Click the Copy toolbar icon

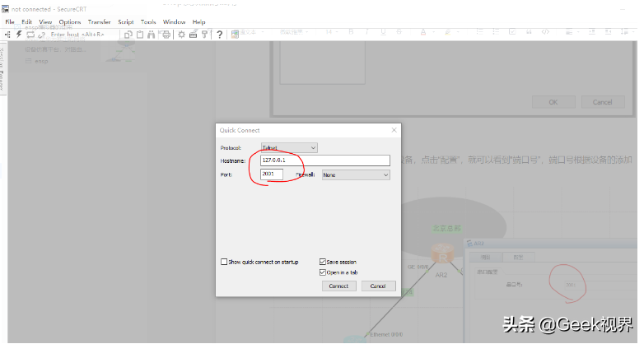(x=128, y=35)
